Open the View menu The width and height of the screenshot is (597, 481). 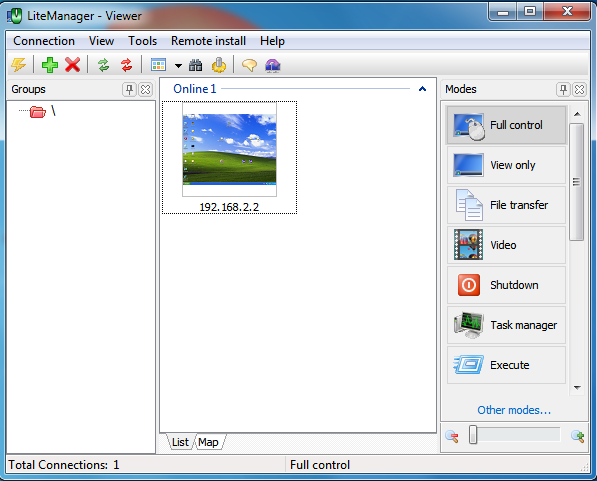101,41
